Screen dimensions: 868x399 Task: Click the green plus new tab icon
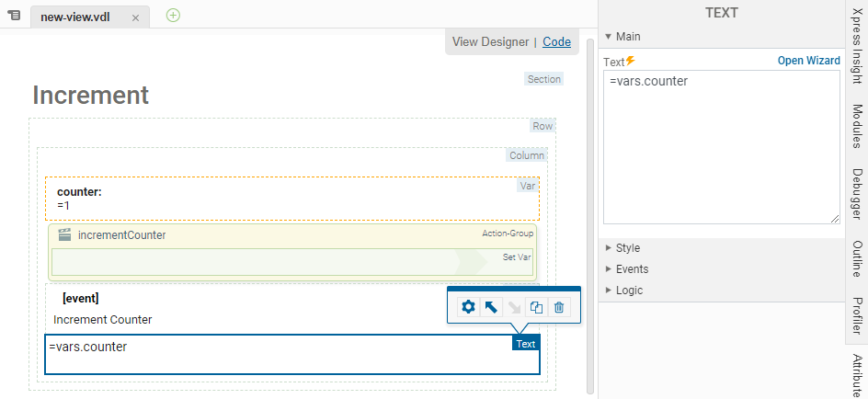(x=173, y=15)
